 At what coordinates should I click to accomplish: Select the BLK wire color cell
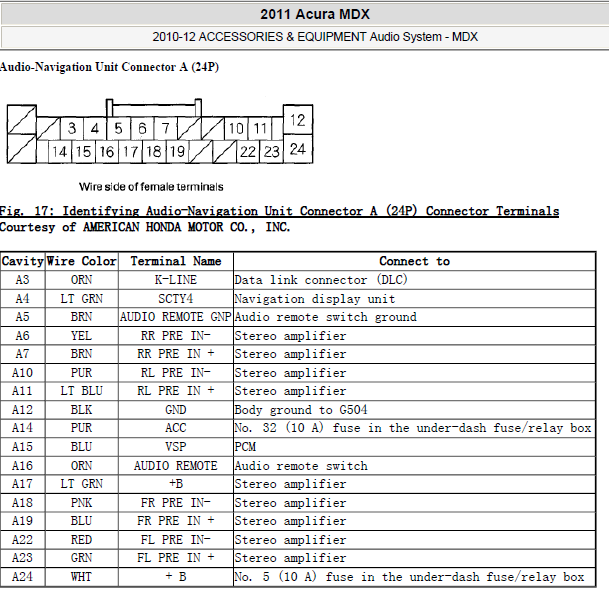tap(82, 410)
